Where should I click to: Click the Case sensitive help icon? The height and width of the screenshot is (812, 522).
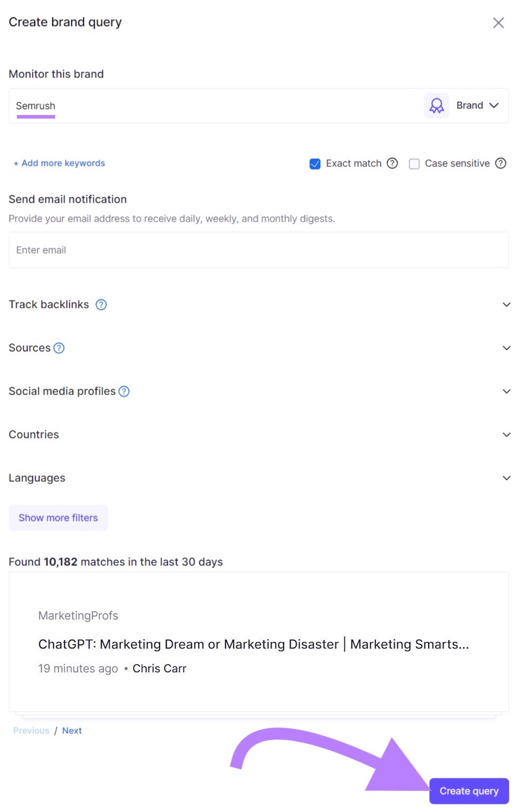pos(501,163)
